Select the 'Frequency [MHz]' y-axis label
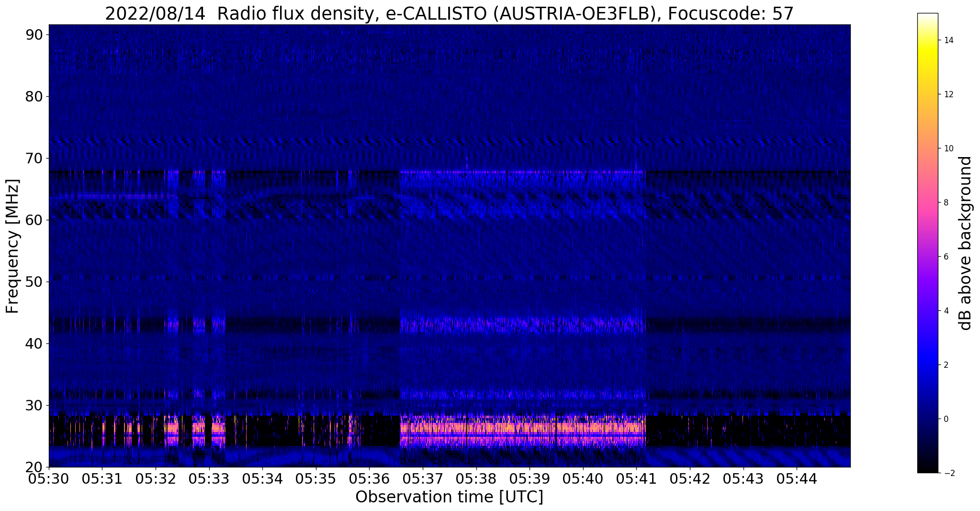The height and width of the screenshot is (511, 980). tap(12, 246)
